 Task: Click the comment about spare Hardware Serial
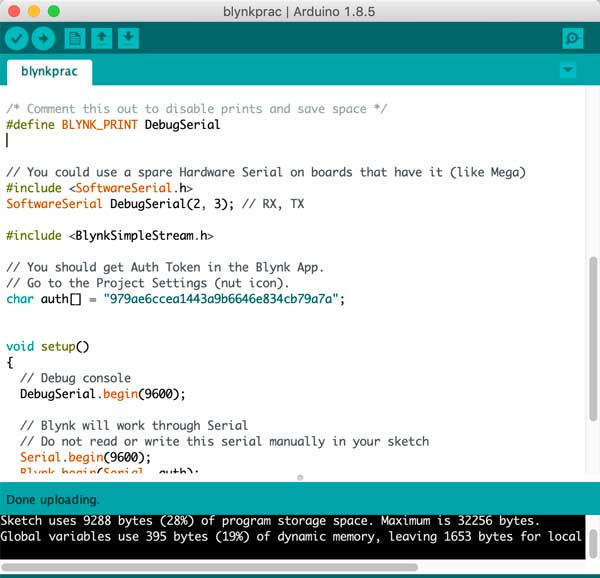pos(266,173)
